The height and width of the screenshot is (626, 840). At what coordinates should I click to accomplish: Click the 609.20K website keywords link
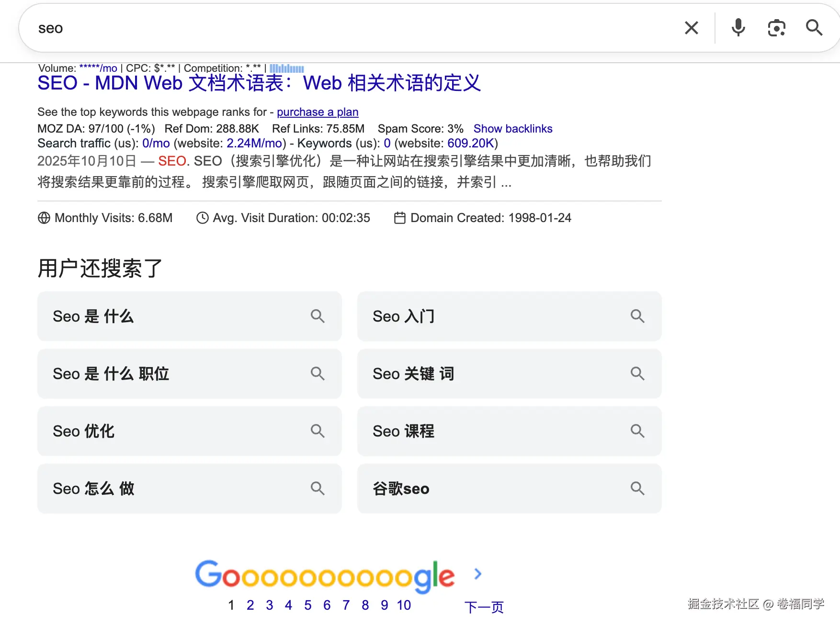point(471,143)
